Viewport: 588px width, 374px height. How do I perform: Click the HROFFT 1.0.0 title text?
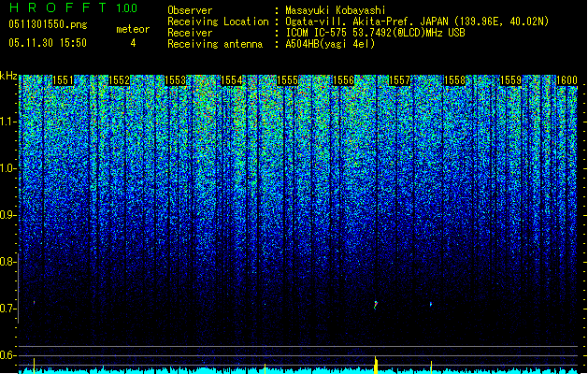click(74, 7)
